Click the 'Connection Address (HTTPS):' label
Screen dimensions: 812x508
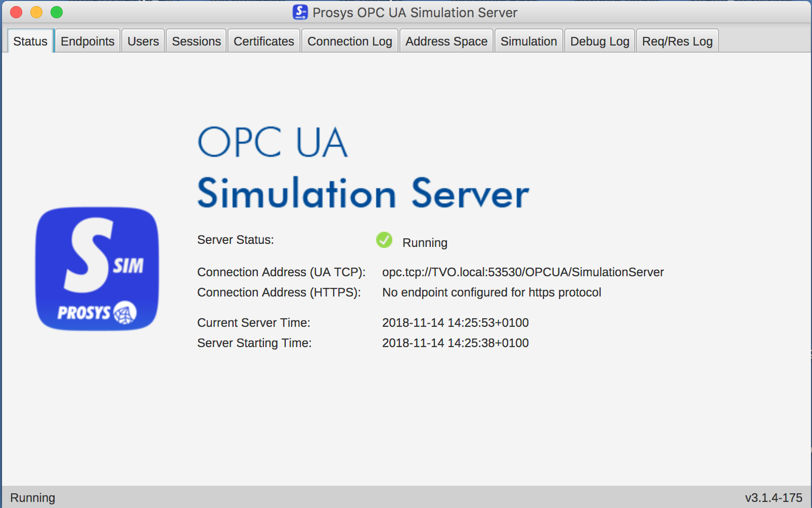(279, 292)
